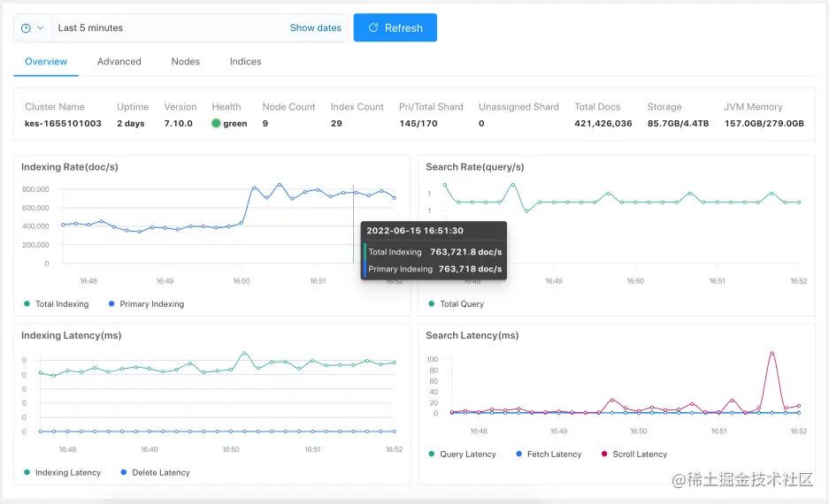
Task: Click the Search Rate(query/s) chart title
Action: [x=475, y=167]
